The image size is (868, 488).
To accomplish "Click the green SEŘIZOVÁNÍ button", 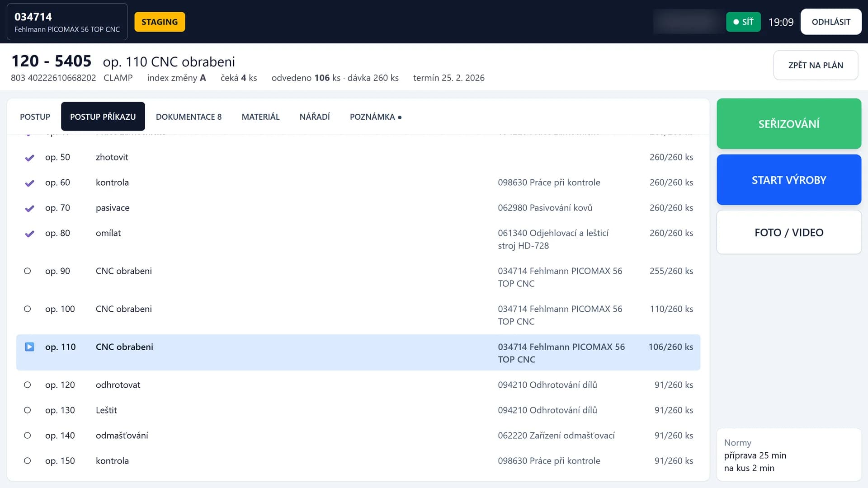I will 789,124.
